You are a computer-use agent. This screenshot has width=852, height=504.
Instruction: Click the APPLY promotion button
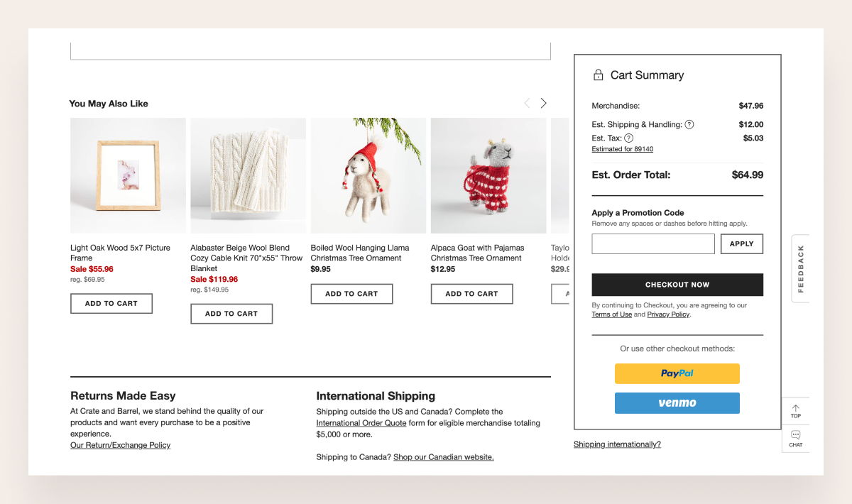tap(742, 243)
